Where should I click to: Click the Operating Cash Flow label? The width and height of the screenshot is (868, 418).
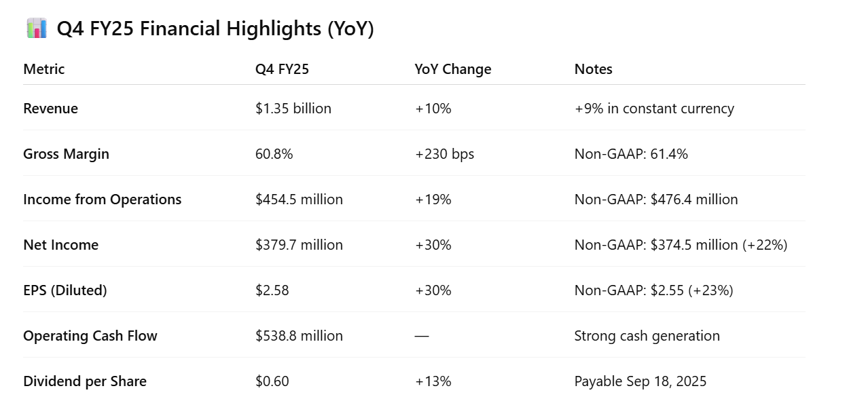pos(90,336)
